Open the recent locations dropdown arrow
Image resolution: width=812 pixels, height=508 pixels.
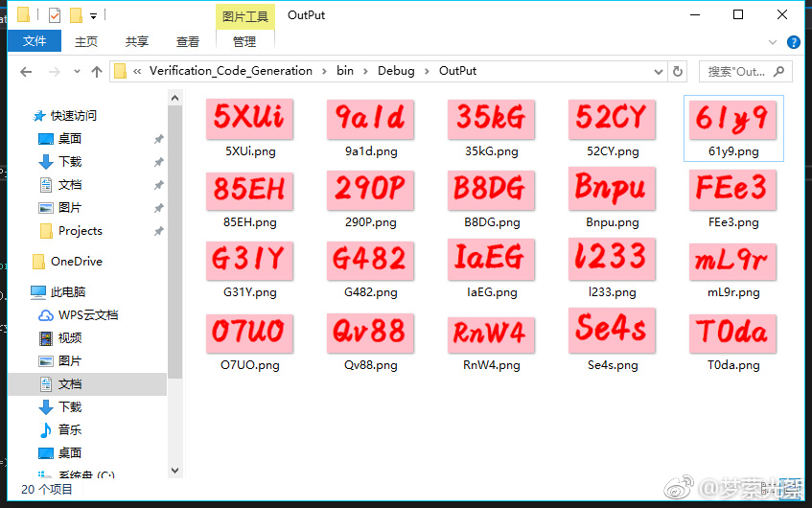(75, 72)
